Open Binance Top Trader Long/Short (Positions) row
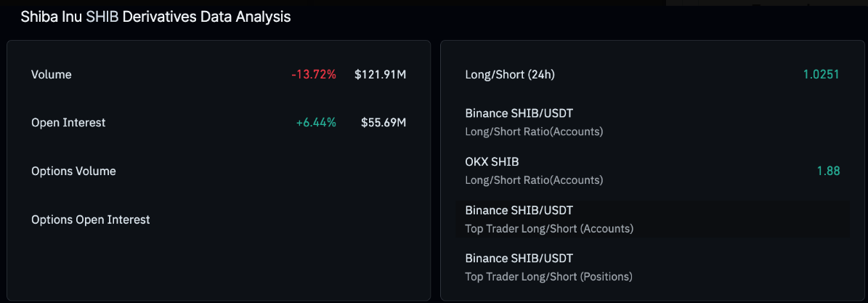 pyautogui.click(x=519, y=259)
